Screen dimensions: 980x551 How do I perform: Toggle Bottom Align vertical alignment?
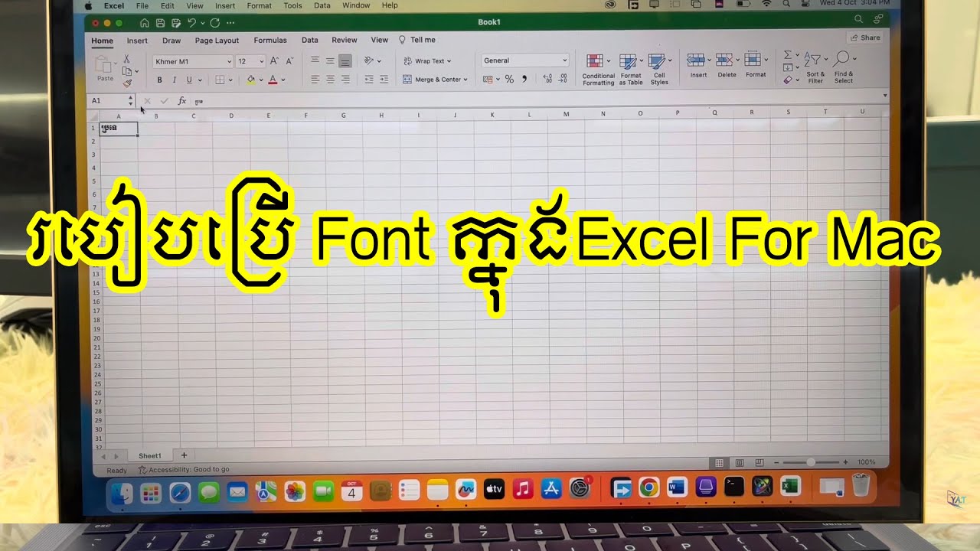[345, 60]
